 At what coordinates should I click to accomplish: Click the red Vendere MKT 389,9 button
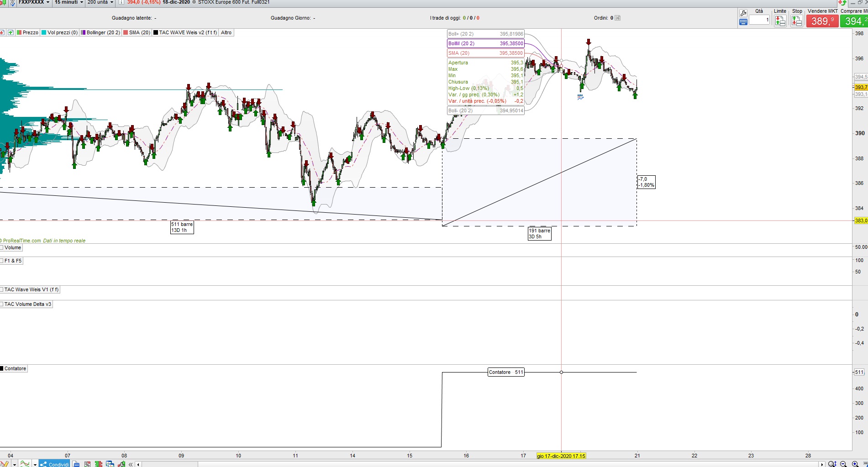click(822, 21)
